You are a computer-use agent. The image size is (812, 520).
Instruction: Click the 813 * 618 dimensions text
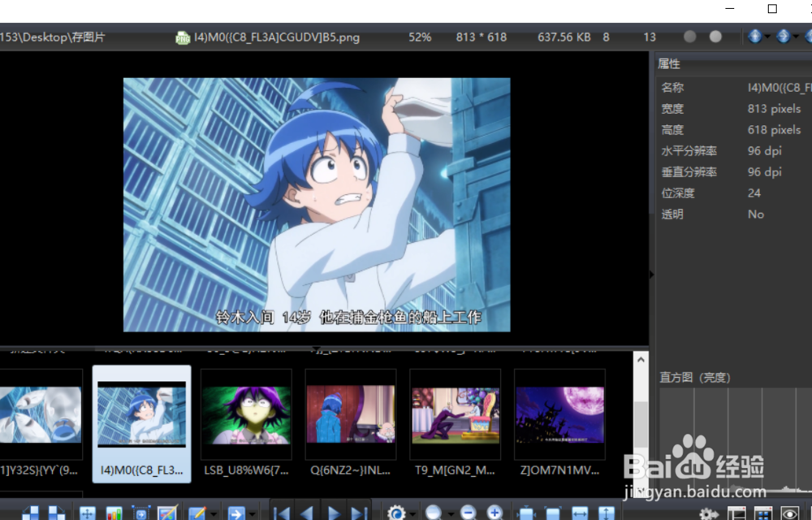tap(481, 37)
